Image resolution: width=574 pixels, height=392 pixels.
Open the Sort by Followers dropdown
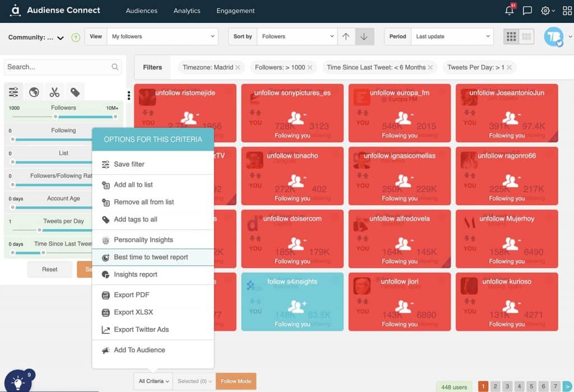297,36
